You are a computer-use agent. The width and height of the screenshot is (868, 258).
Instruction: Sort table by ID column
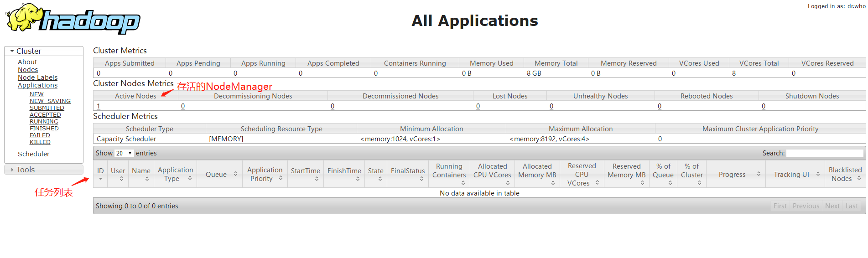point(100,174)
